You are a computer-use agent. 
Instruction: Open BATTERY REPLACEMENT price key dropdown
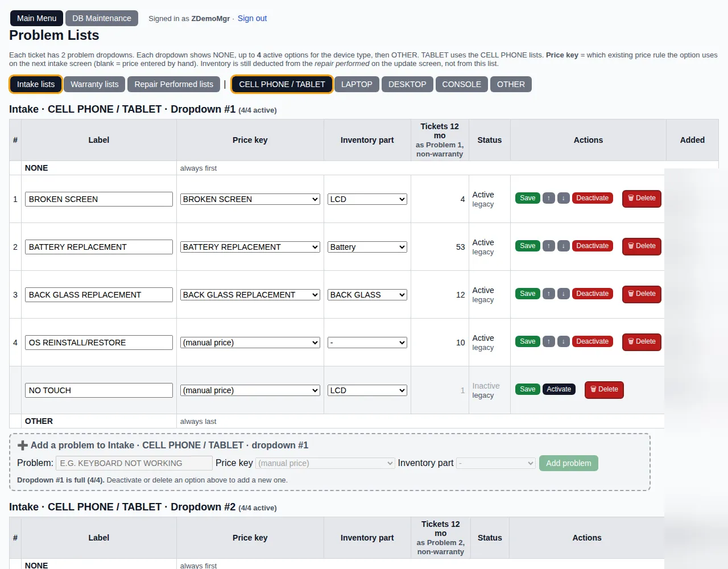[x=250, y=247]
